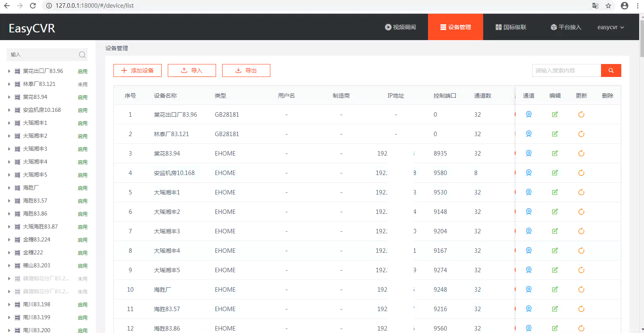Bookmark this page with the star icon

tap(608, 6)
